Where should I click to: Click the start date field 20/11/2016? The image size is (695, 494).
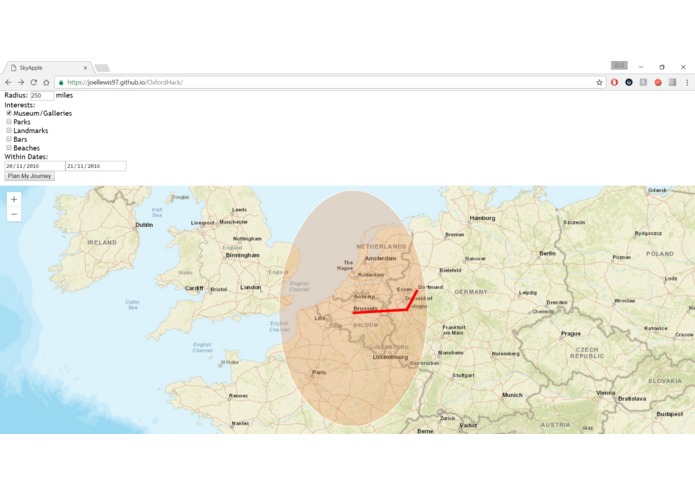(x=35, y=166)
